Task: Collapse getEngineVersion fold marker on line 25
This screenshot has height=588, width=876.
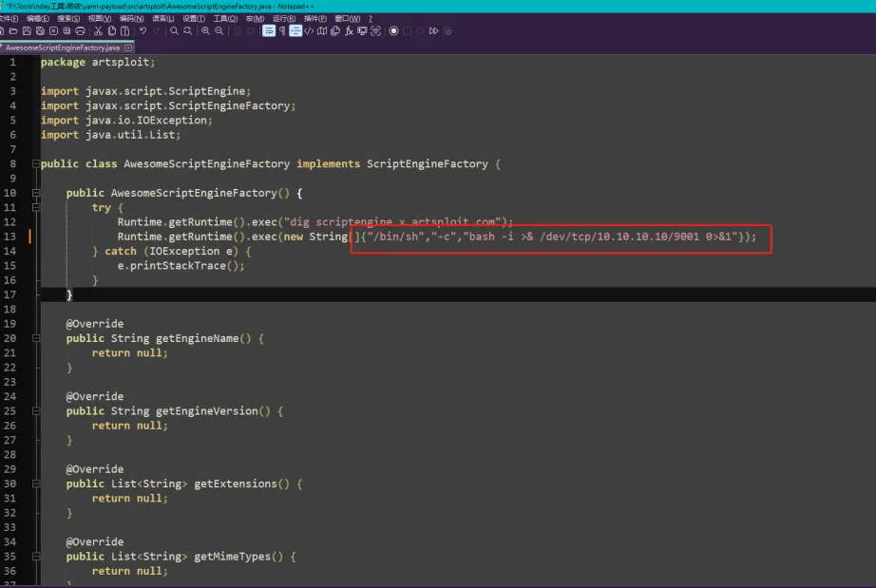Action: (x=36, y=411)
